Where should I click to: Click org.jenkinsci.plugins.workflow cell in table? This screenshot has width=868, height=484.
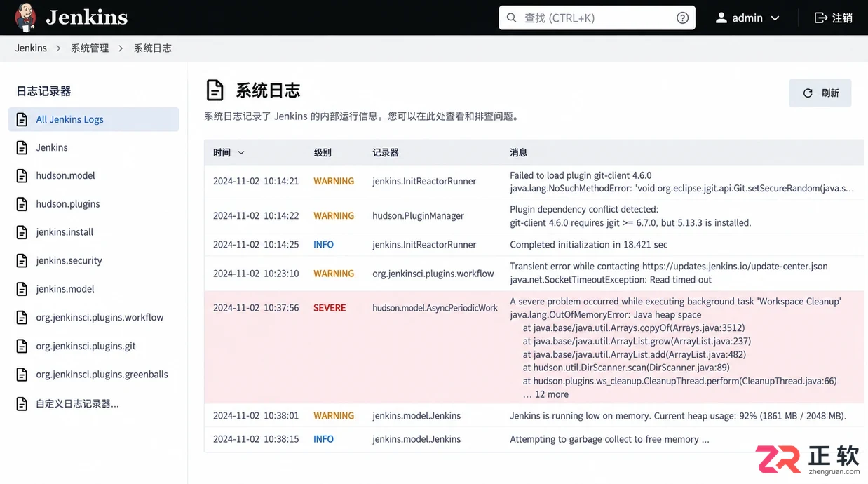[x=433, y=274]
